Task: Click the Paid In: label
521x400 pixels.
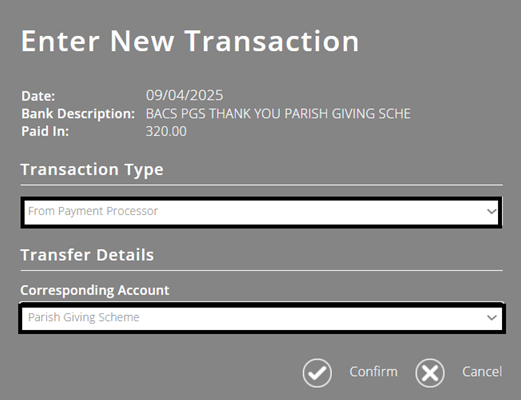Action: point(45,131)
